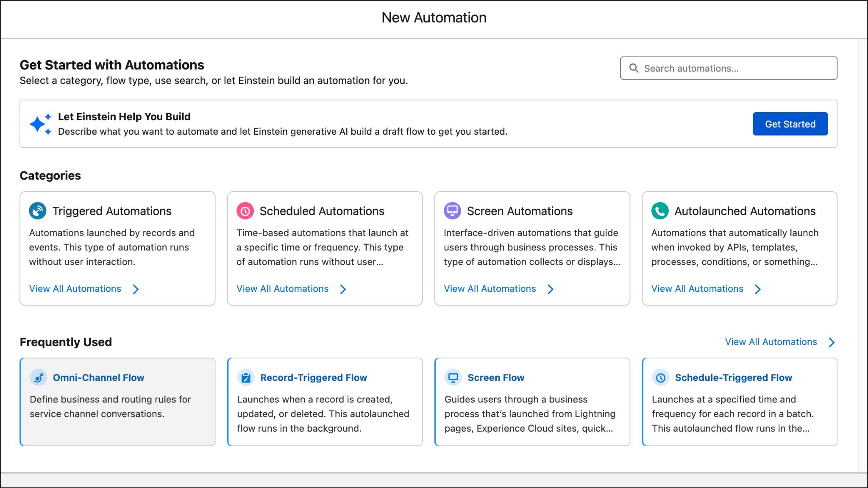Click the Schedule-Triggered Flow clock icon
The height and width of the screenshot is (488, 868).
(x=661, y=377)
